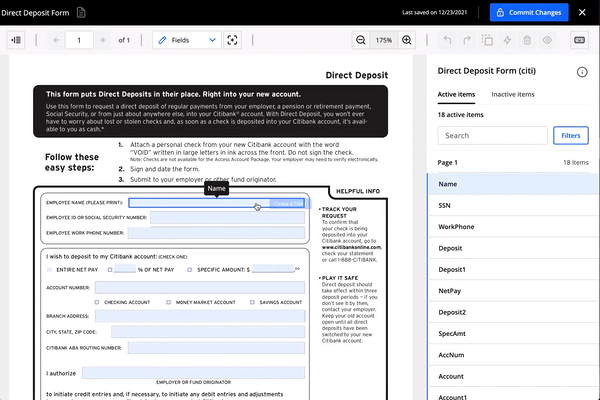This screenshot has height=400, width=600.
Task: Redo the last change
Action: point(467,40)
